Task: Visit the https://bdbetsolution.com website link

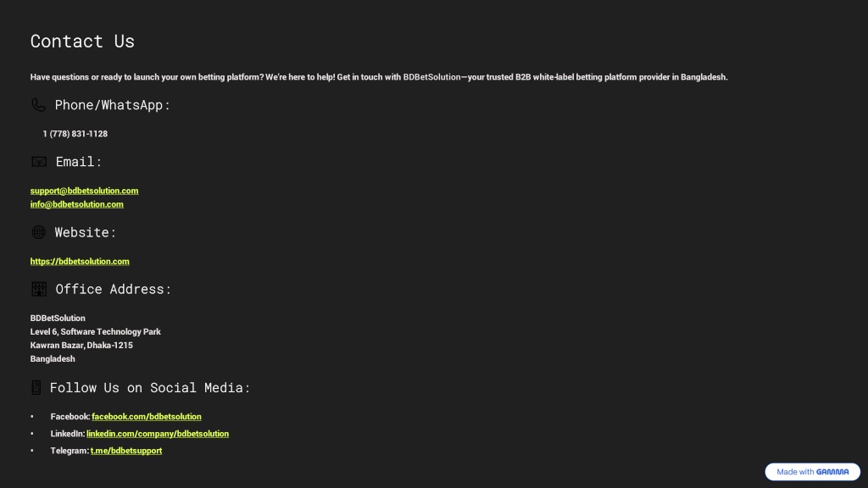Action: pyautogui.click(x=80, y=261)
